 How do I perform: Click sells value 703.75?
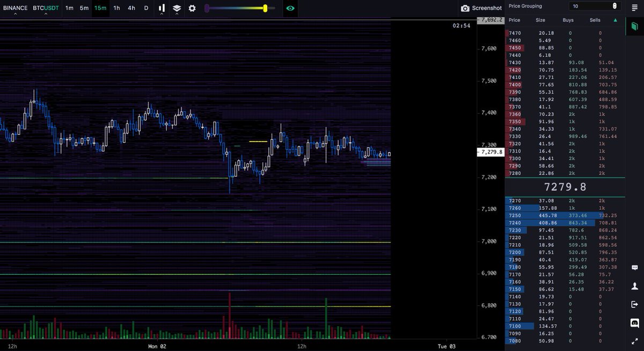pyautogui.click(x=608, y=85)
